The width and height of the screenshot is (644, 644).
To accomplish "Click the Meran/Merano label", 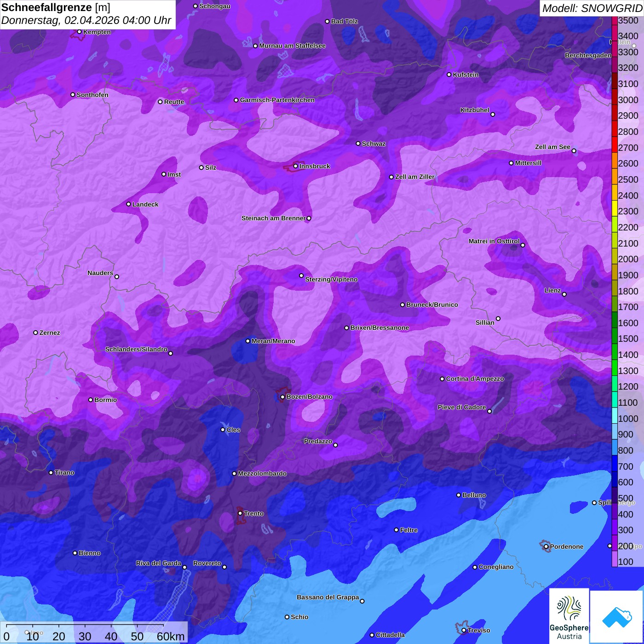I will point(273,341).
